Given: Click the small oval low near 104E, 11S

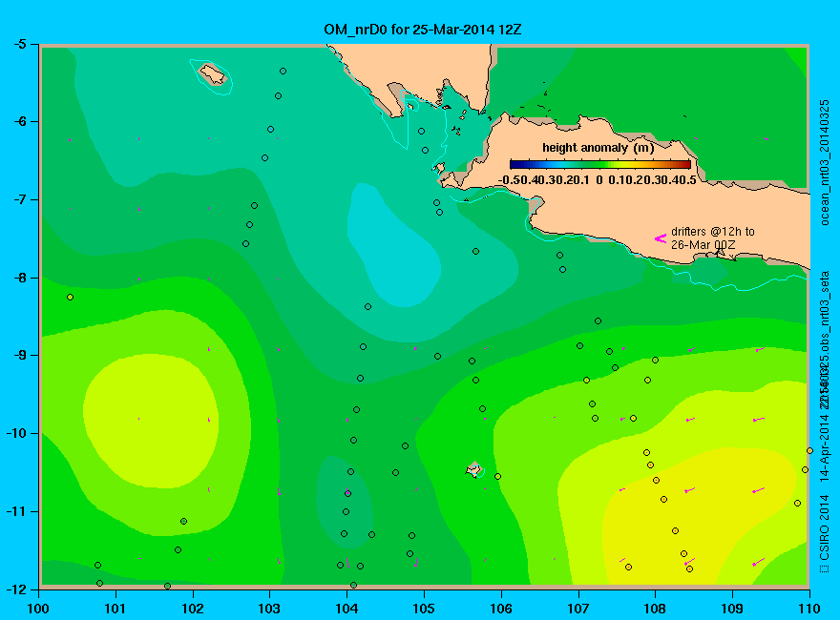Looking at the screenshot, I should click(x=345, y=503).
